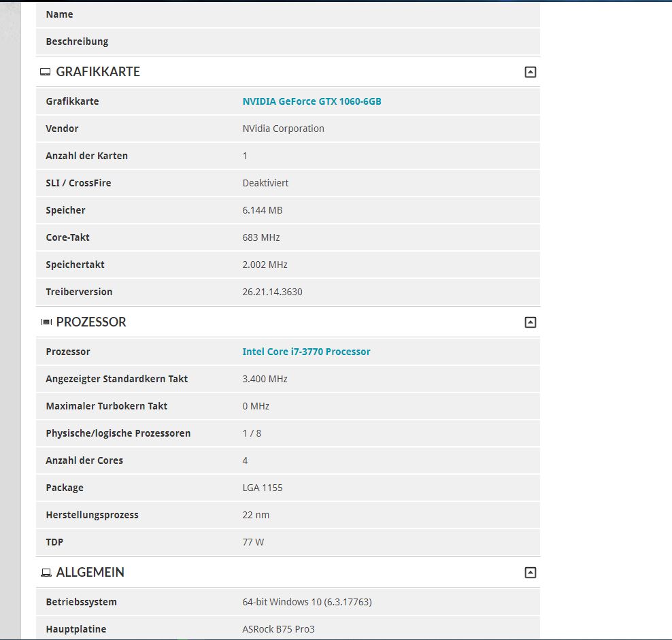Click the monitor icon beside GRAFIKKARTE
672x640 pixels.
pyautogui.click(x=45, y=72)
